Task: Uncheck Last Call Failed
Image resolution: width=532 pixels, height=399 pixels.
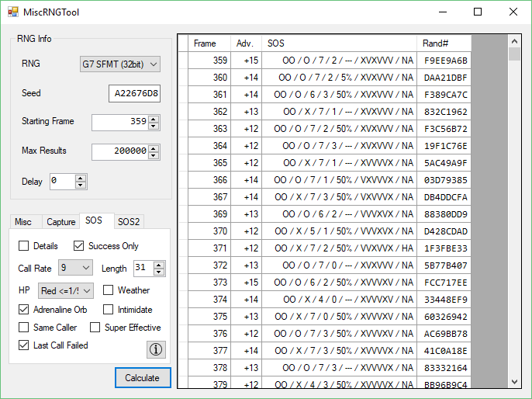Action: point(24,345)
